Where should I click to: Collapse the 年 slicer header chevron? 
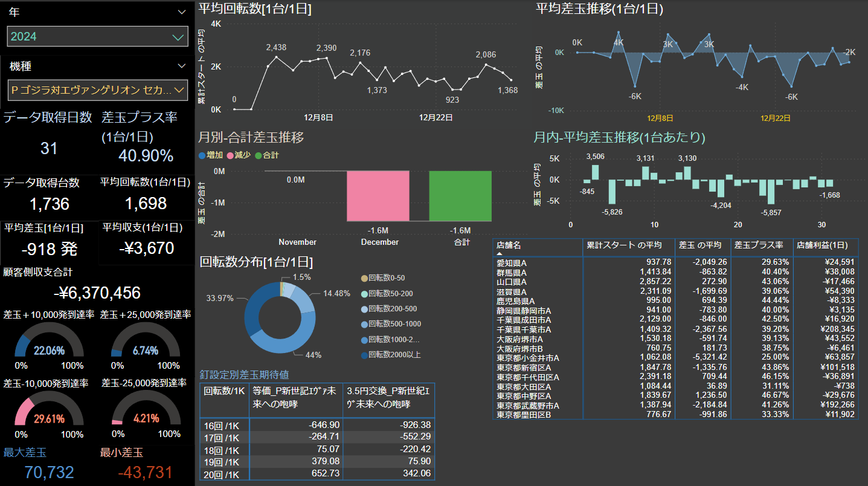click(x=182, y=12)
